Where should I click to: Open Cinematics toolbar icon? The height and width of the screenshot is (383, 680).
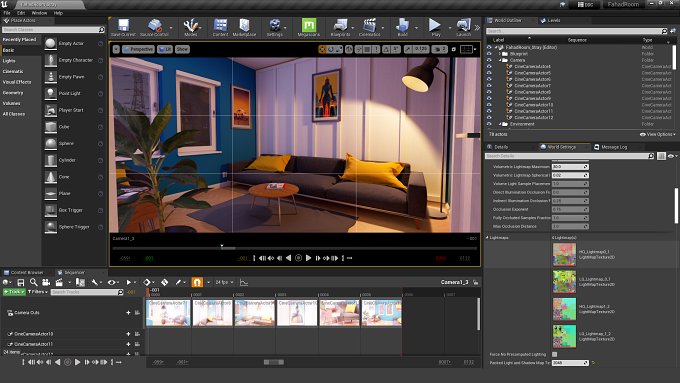[x=369, y=25]
